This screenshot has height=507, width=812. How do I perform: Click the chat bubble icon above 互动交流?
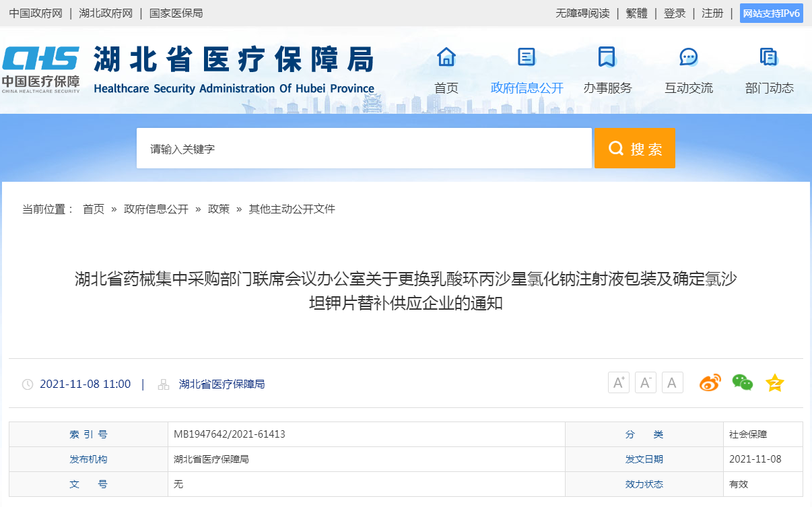688,57
